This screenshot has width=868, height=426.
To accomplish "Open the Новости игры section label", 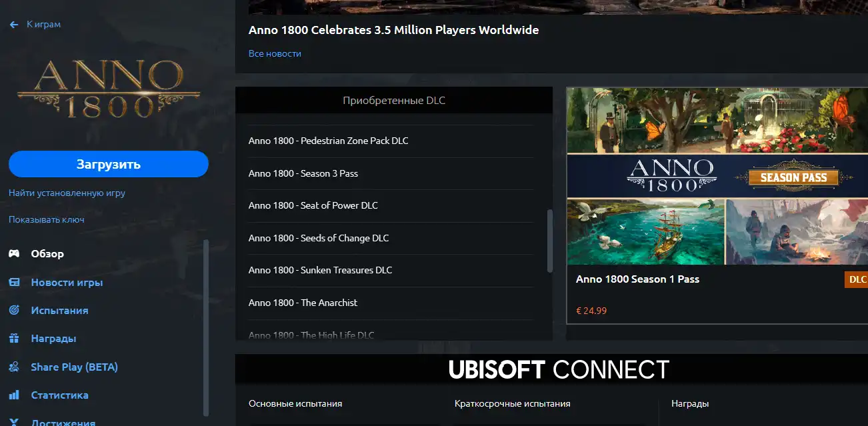I will (x=67, y=283).
